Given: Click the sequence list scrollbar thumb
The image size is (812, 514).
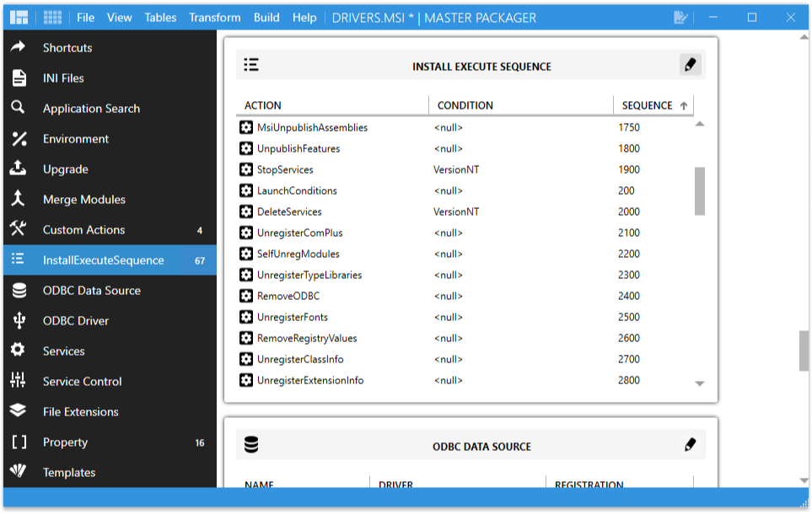Looking at the screenshot, I should (x=700, y=190).
